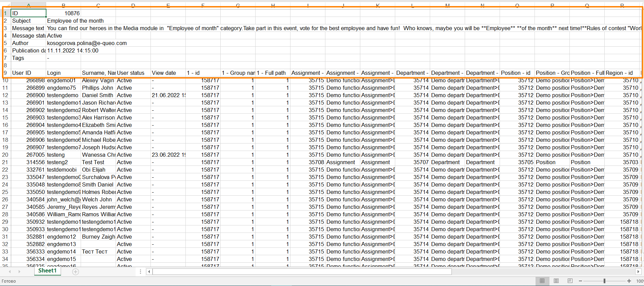
Task: Switch to Page Layout view
Action: [556, 281]
